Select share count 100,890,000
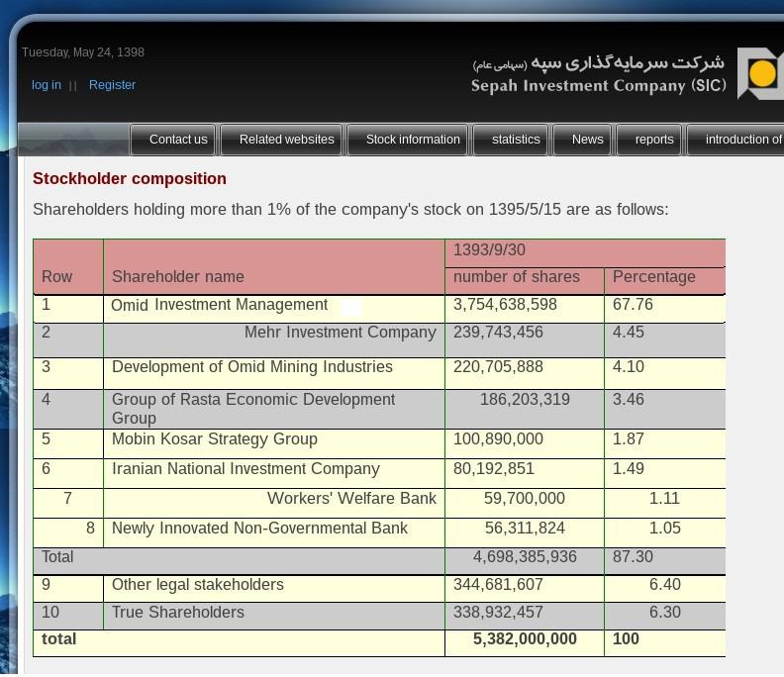 coord(498,438)
